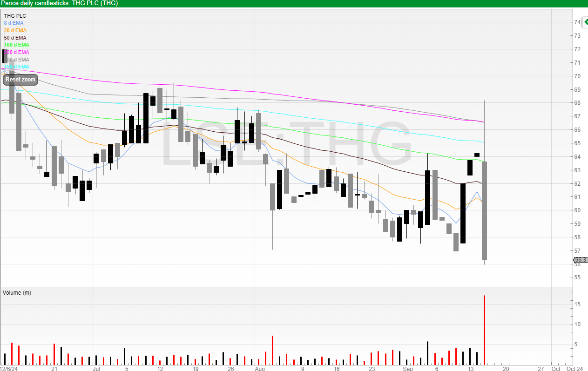Hide the 20 d EMA line
Image resolution: width=588 pixels, height=371 pixels.
coord(15,30)
